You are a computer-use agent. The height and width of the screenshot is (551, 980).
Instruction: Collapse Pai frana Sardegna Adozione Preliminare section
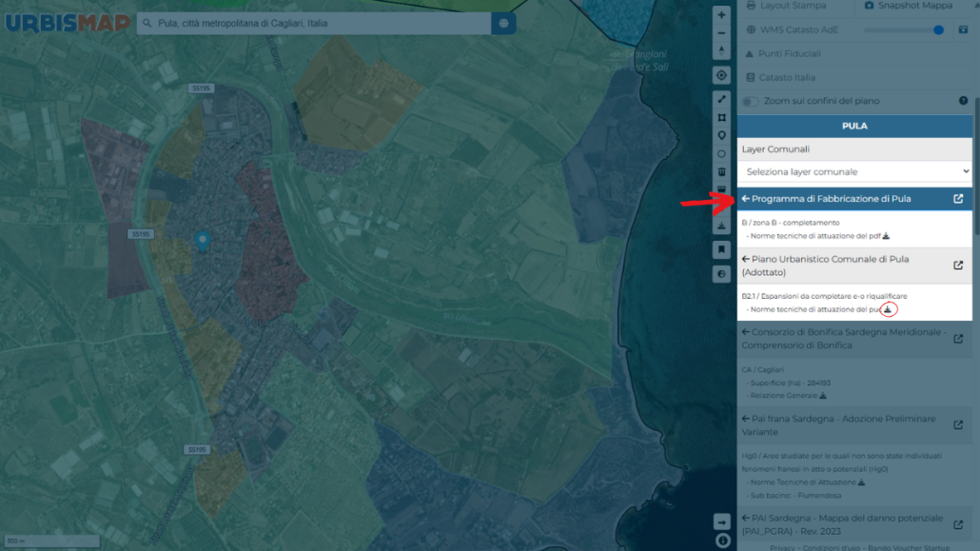coord(746,419)
